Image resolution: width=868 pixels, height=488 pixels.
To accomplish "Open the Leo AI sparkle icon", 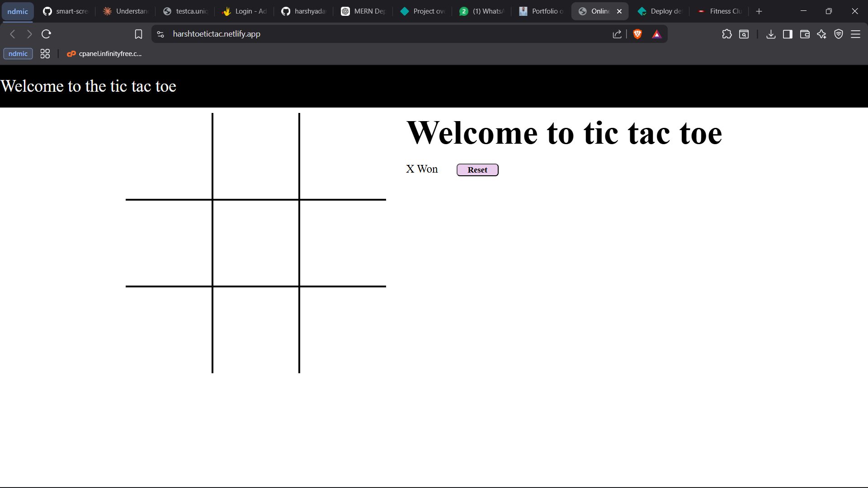I will click(x=821, y=34).
